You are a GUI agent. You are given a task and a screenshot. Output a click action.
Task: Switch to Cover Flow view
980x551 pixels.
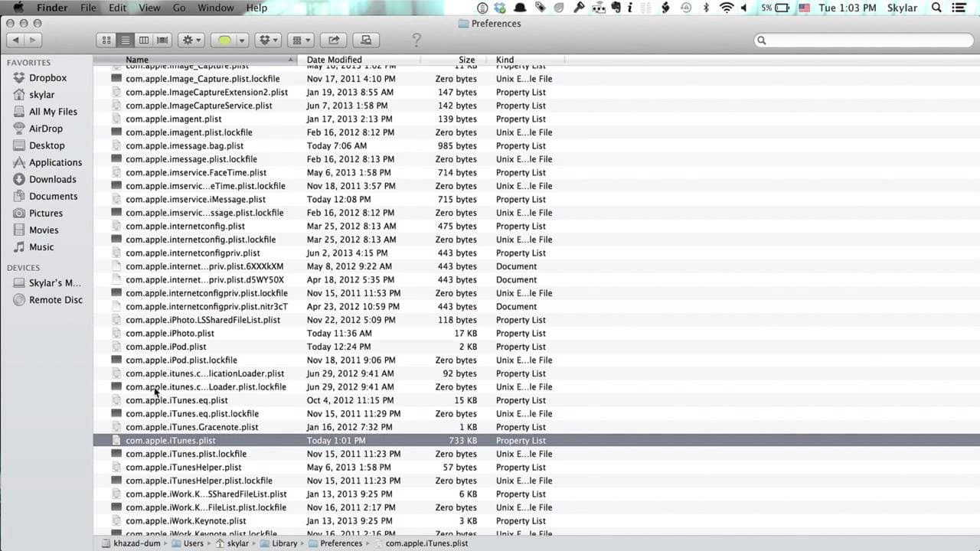[x=162, y=40]
